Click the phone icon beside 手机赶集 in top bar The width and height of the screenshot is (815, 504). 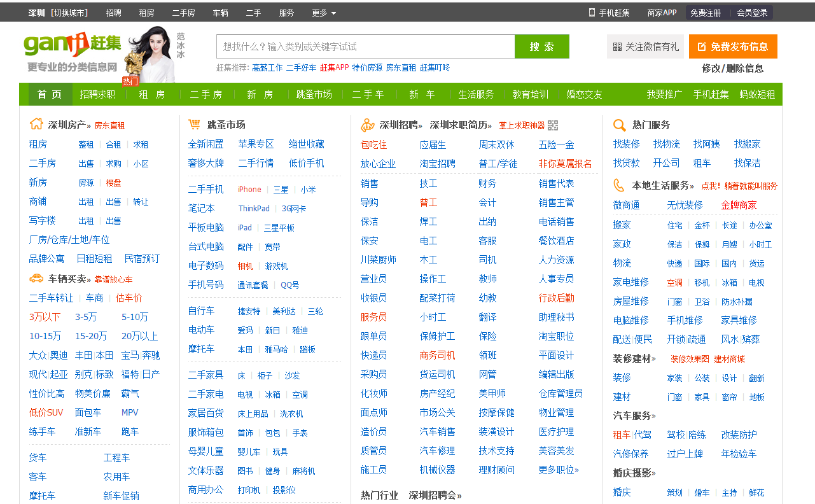click(592, 12)
